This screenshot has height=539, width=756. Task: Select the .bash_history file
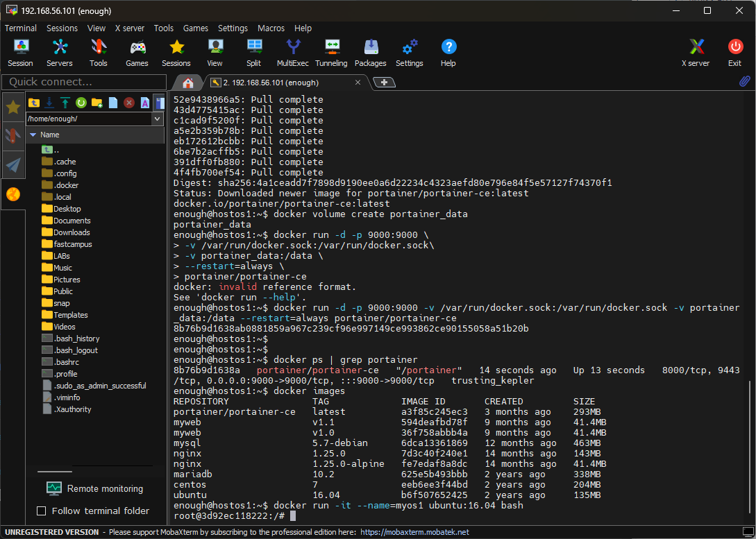pos(70,339)
